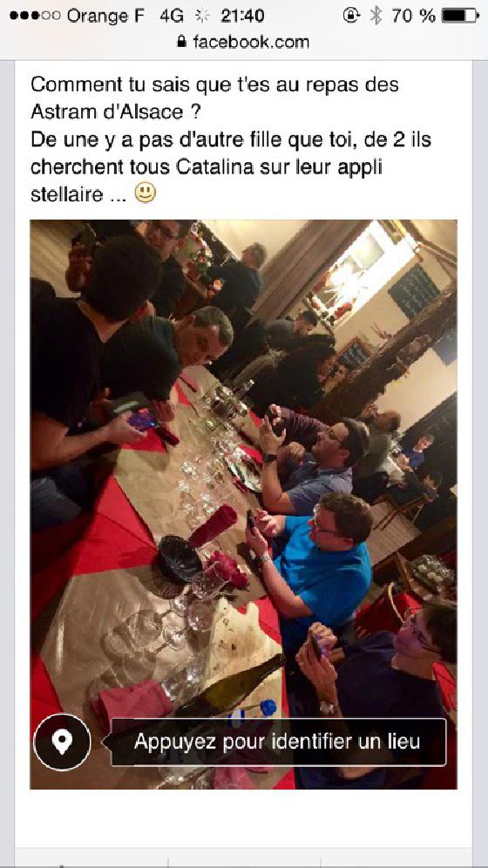
Task: Tap the 4G network indicator
Action: pos(172,16)
